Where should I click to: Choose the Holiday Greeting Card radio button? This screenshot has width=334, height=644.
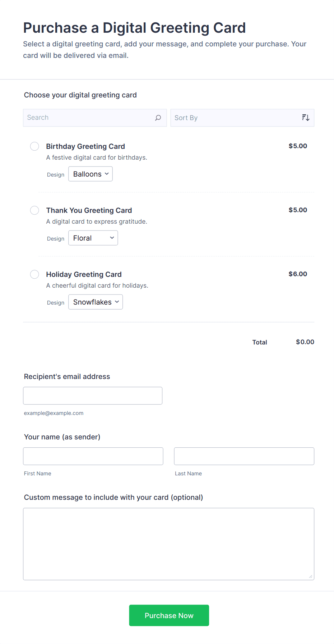pyautogui.click(x=34, y=274)
